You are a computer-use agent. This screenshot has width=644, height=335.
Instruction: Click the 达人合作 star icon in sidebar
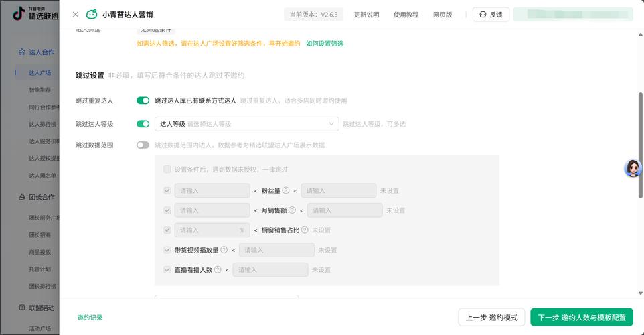tap(22, 52)
